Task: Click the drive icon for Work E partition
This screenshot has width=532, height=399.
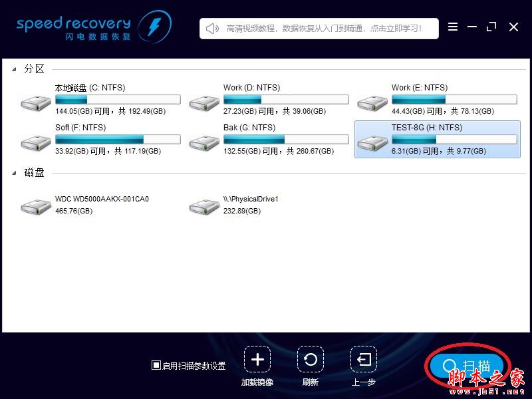Action: pos(372,103)
